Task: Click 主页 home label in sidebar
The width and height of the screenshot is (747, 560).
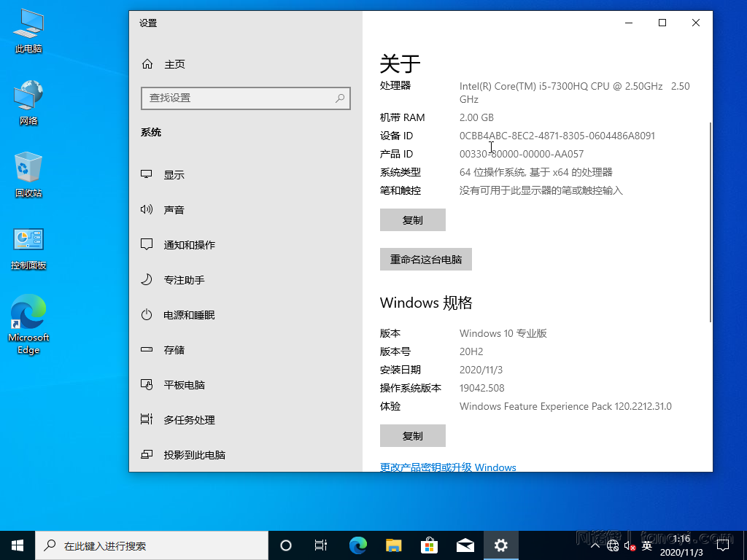Action: [x=174, y=64]
